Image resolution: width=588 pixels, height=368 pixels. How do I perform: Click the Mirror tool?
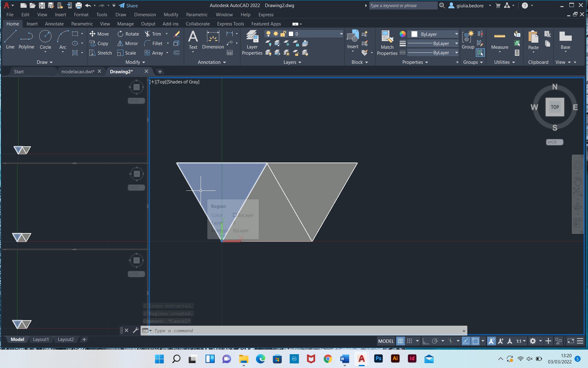point(128,43)
